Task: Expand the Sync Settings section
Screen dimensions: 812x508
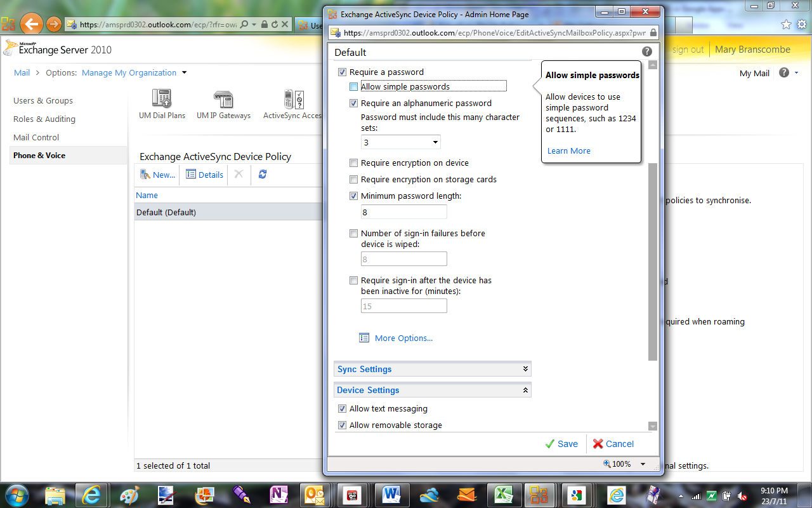Action: click(433, 369)
